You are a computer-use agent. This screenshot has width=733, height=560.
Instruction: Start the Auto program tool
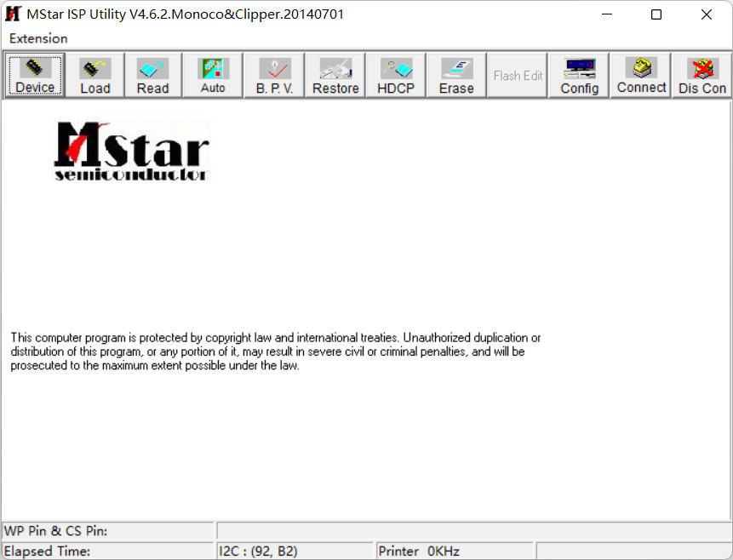point(213,75)
